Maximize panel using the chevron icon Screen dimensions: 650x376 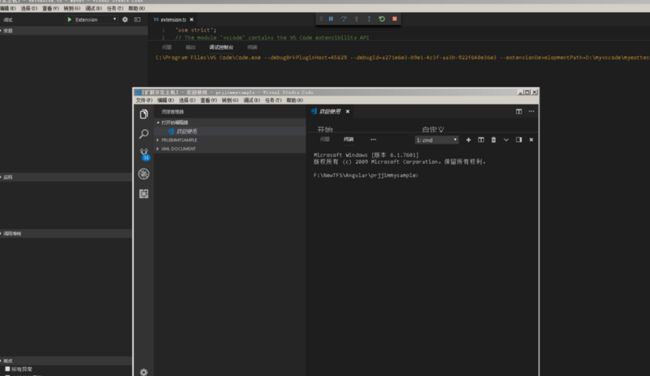tap(506, 140)
